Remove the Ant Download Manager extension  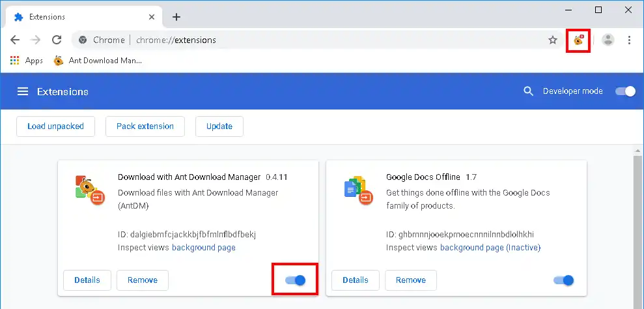(143, 280)
